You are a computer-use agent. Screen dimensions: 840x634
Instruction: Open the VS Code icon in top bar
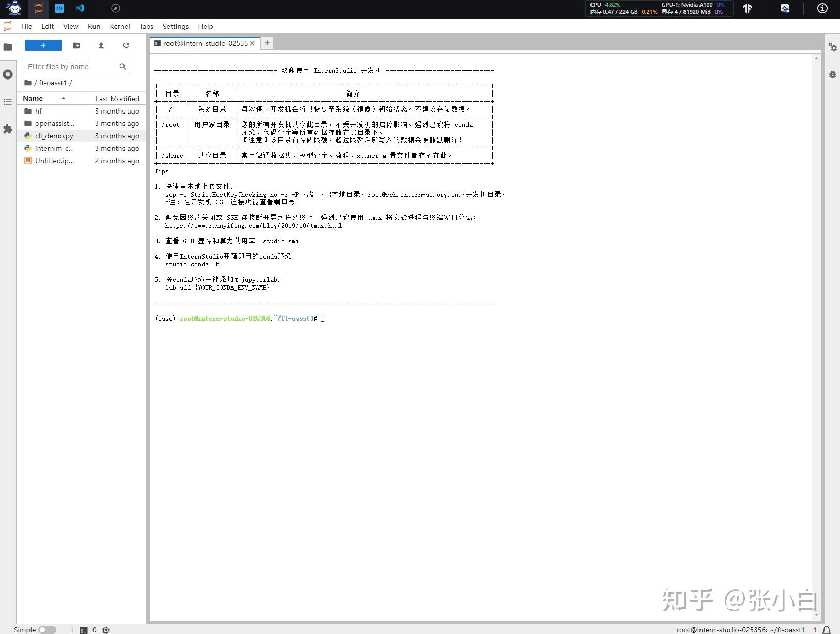click(x=80, y=8)
